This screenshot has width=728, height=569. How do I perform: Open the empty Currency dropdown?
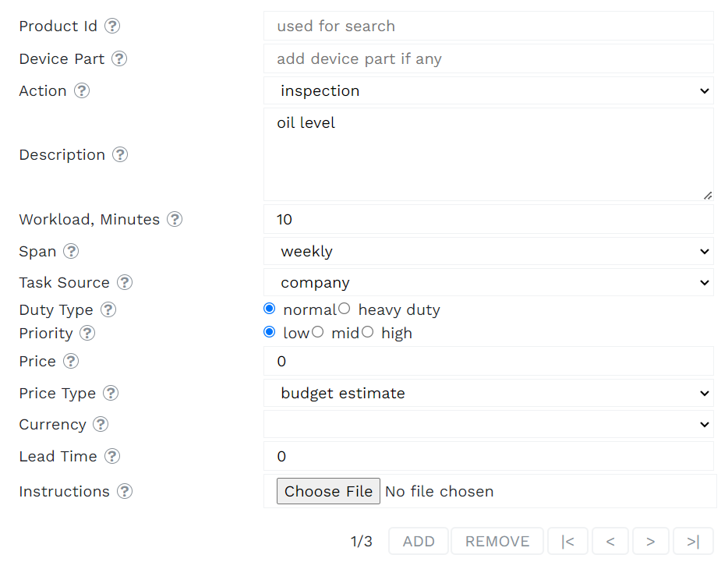489,424
